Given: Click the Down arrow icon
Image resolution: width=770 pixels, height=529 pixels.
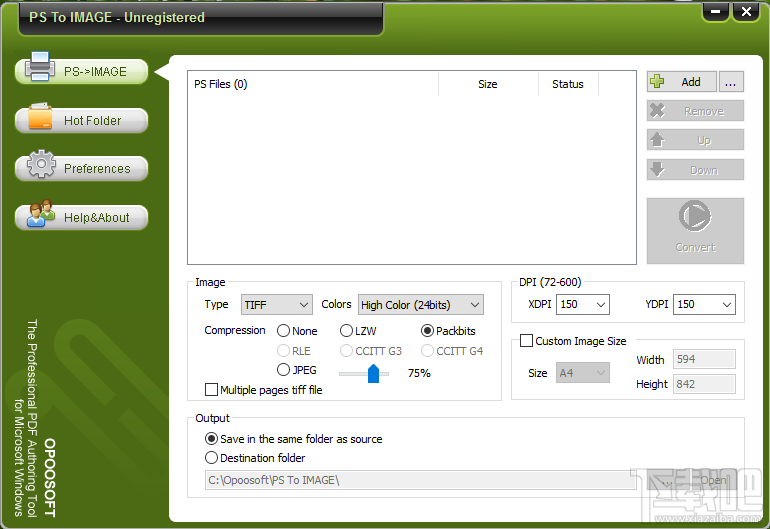Looking at the screenshot, I should 658,169.
